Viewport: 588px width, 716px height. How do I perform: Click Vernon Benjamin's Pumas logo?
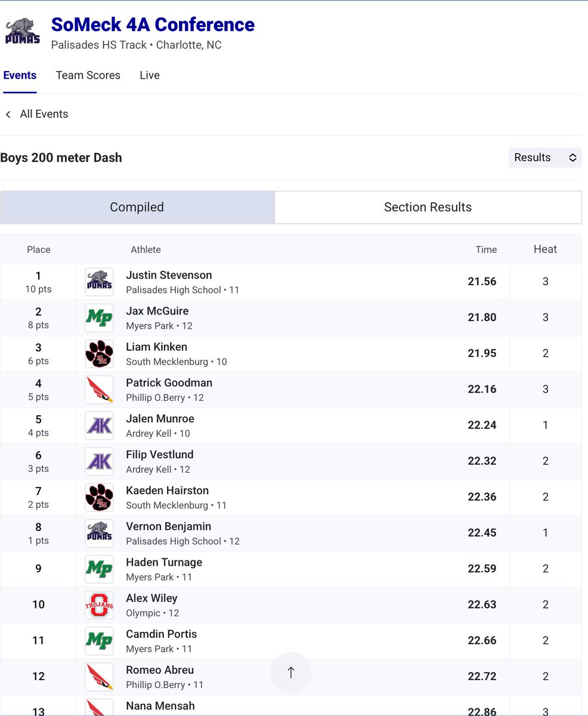click(x=99, y=533)
